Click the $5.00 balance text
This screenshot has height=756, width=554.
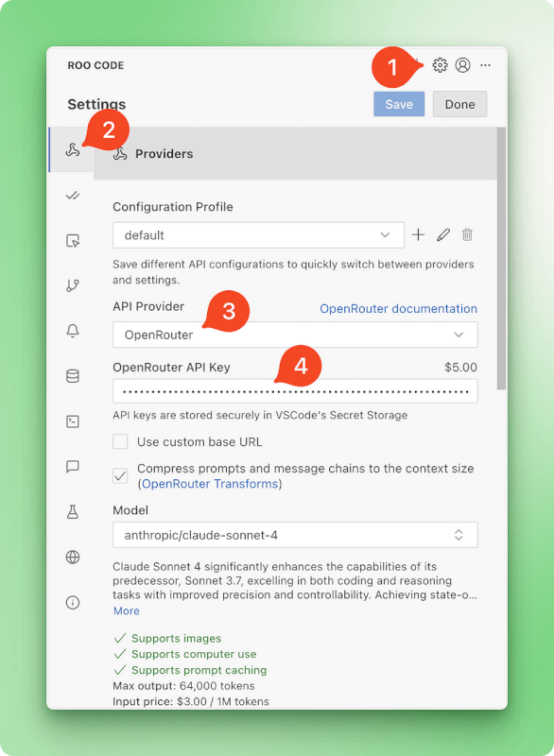tap(460, 368)
